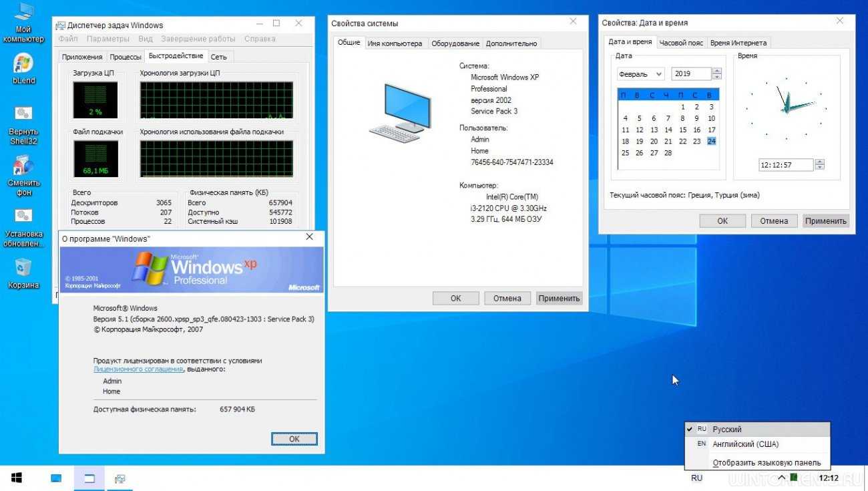868x491 pixels.
Task: Click OK in О программе Windows dialog
Action: tap(294, 439)
